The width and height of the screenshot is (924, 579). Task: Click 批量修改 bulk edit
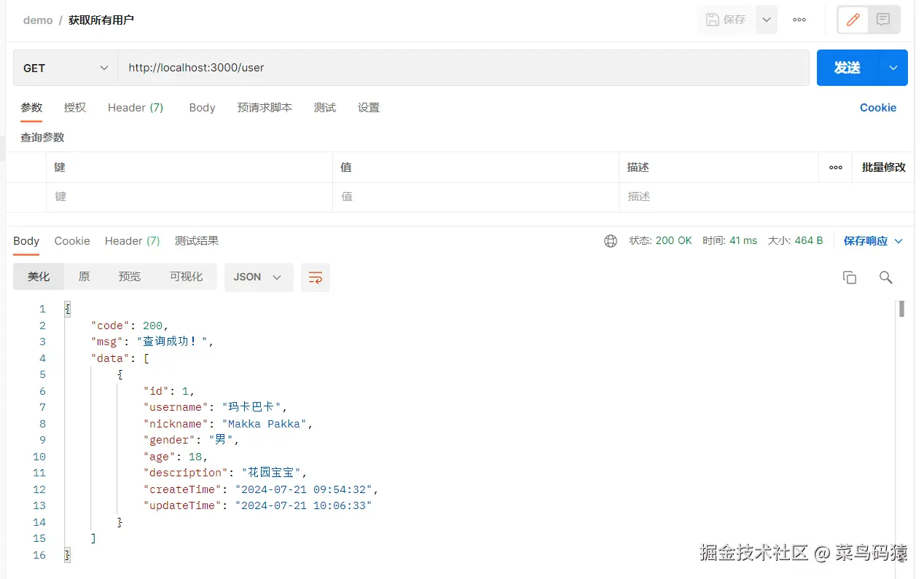[x=883, y=168]
